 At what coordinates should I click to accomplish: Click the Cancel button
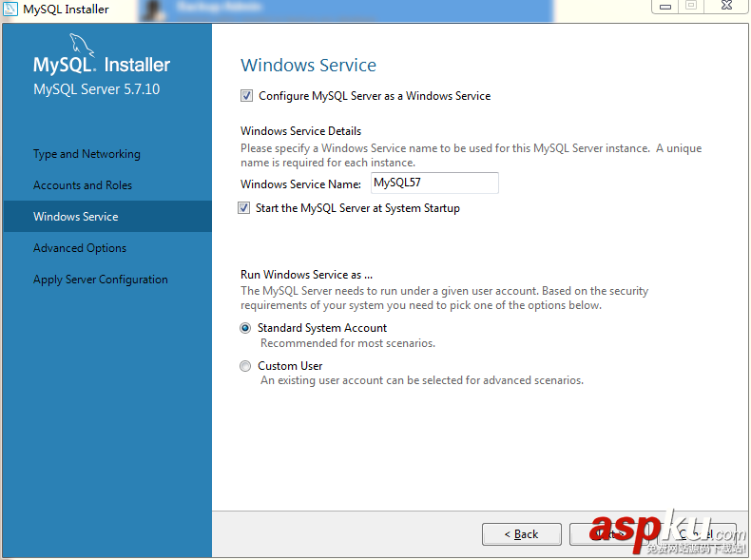click(697, 534)
